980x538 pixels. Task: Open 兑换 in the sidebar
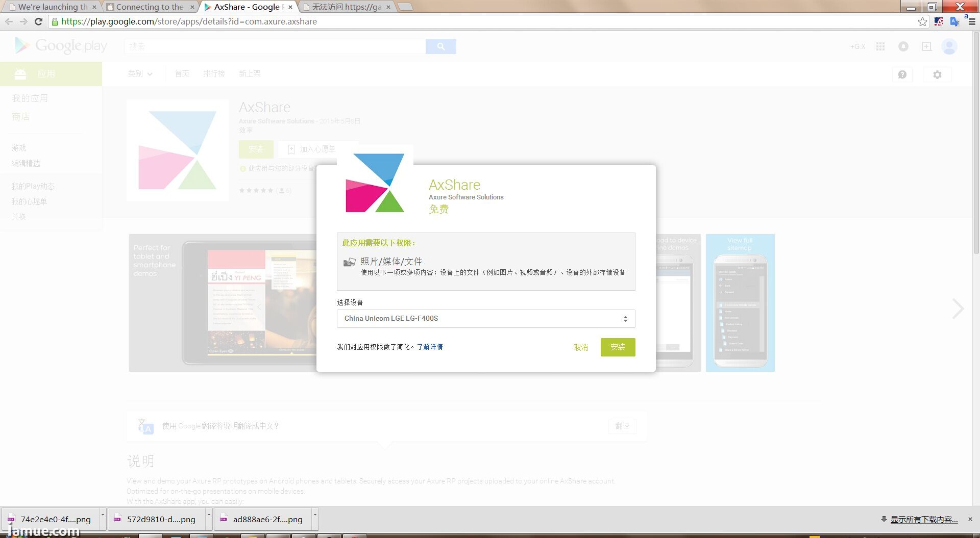coord(19,217)
